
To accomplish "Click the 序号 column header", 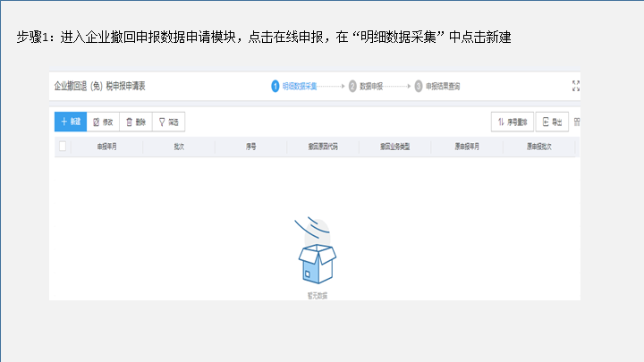I will pos(251,147).
